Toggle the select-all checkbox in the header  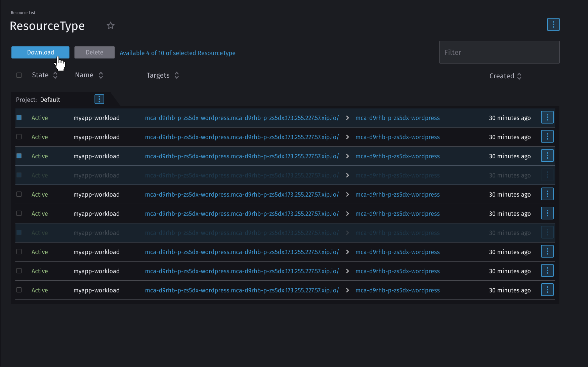point(19,75)
